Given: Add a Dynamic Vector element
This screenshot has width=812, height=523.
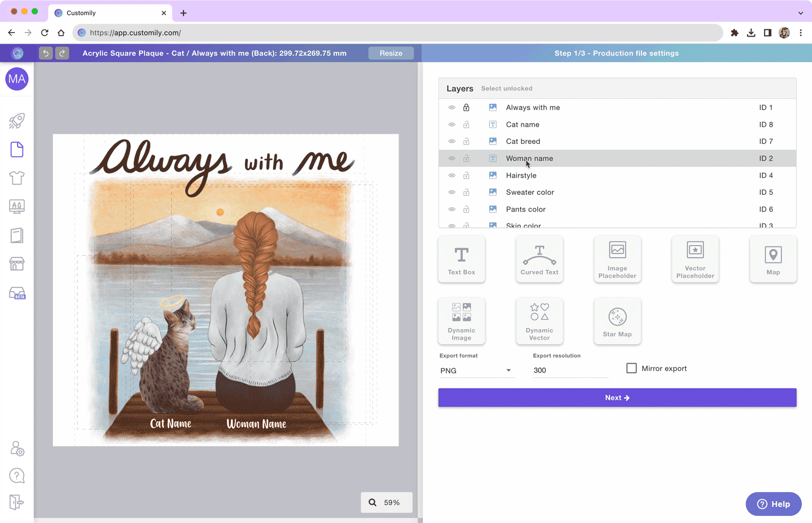Looking at the screenshot, I should 539,321.
